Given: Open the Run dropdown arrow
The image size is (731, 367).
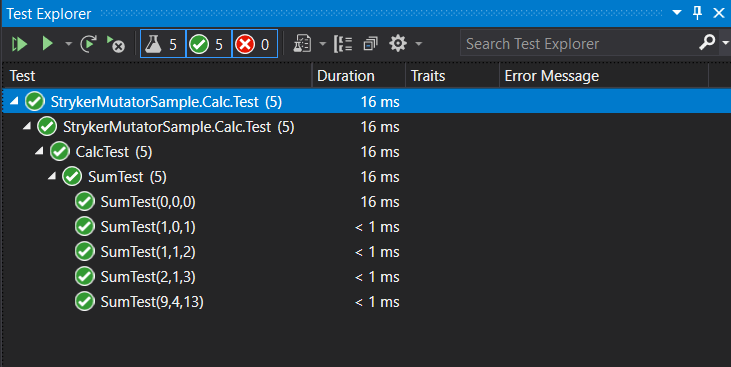Looking at the screenshot, I should (69, 44).
